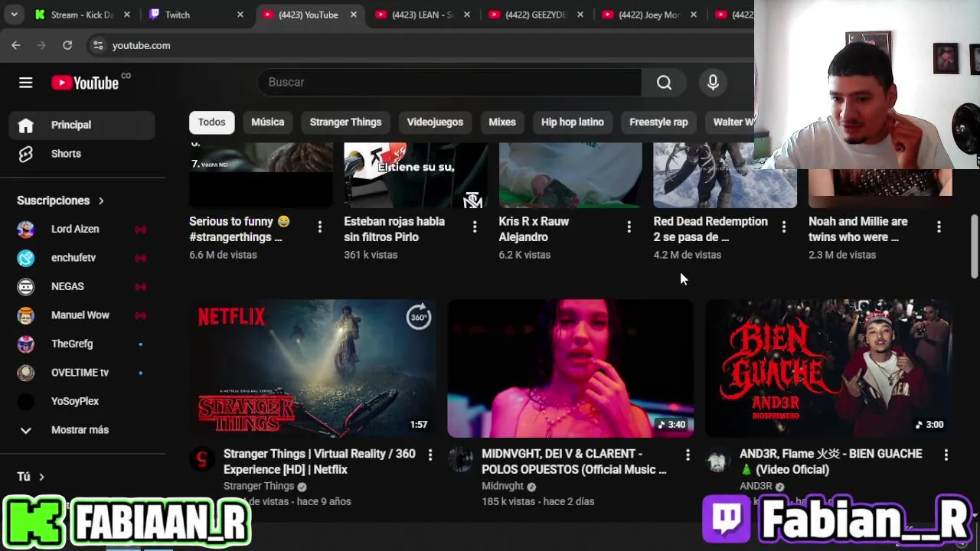Open TheGrefg channel avatar
The height and width of the screenshot is (551, 980).
pyautogui.click(x=26, y=344)
